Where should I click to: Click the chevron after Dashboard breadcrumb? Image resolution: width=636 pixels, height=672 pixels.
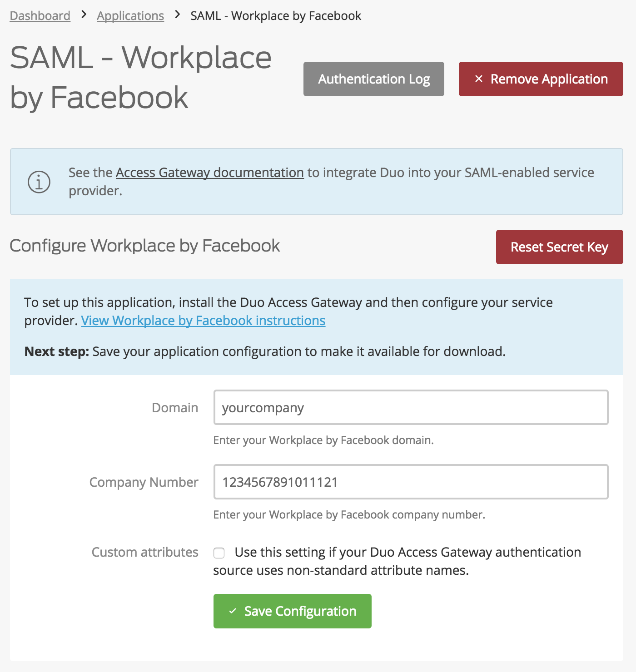click(84, 15)
